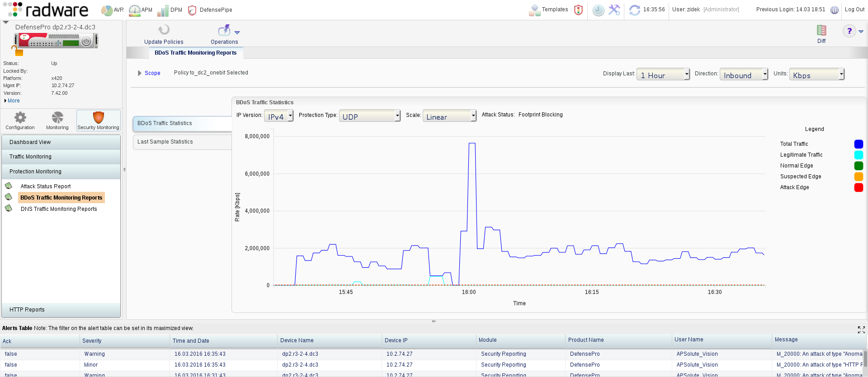Open the Templates icon
Screen dimensions: 868x377
coord(535,10)
